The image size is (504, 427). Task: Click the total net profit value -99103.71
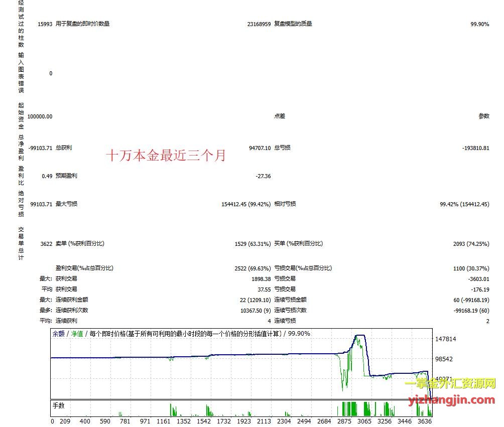pos(40,148)
